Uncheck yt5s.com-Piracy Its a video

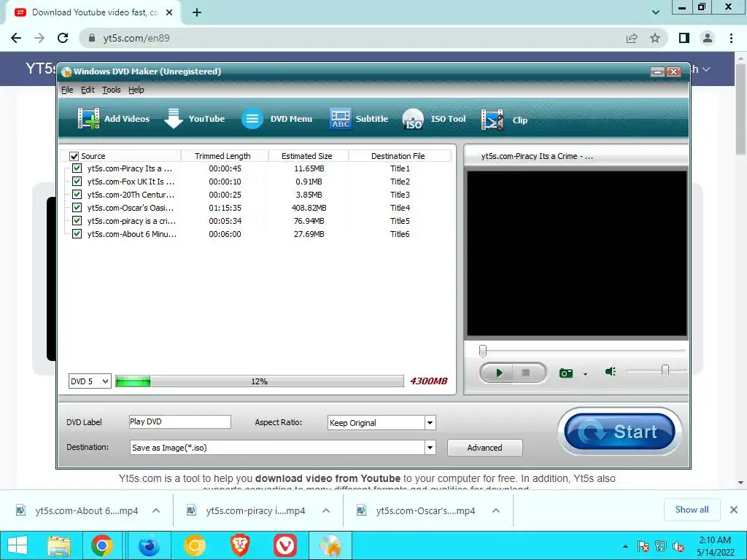click(77, 168)
